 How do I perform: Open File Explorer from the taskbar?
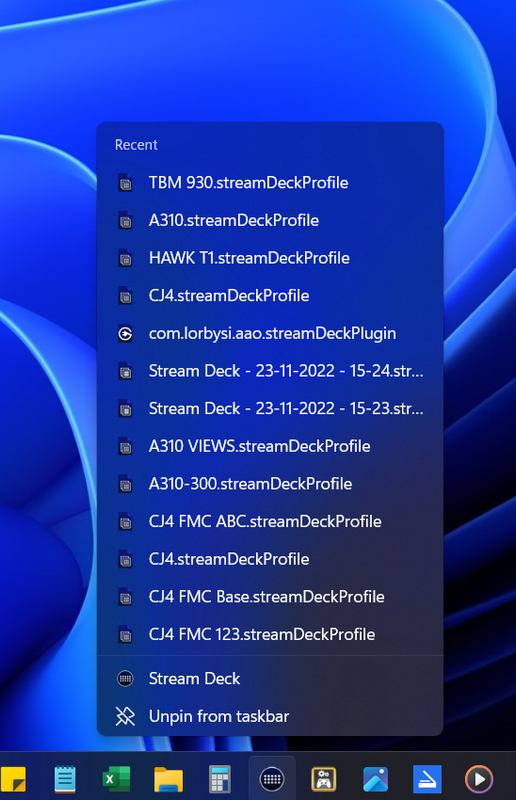coord(168,779)
